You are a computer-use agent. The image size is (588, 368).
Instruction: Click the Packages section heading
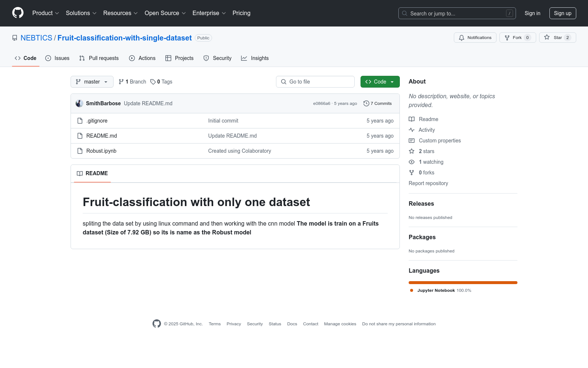tap(422, 237)
